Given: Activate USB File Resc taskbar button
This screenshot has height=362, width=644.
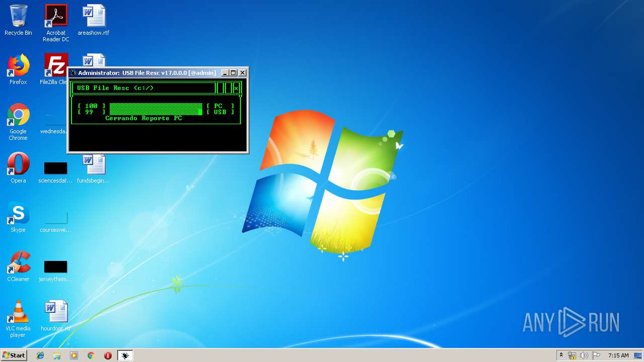Looking at the screenshot, I should [125, 355].
